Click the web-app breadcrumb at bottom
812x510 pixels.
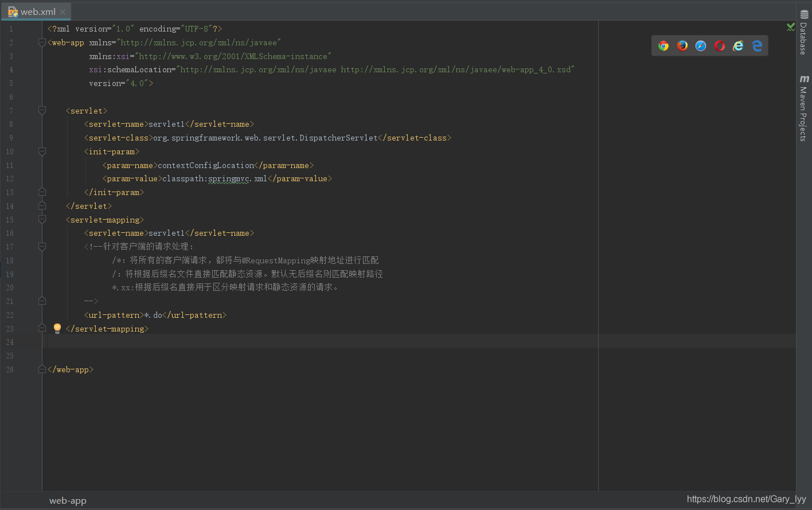[68, 500]
